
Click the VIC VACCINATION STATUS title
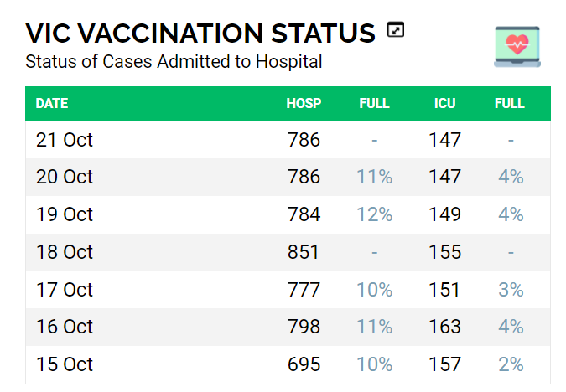coord(200,33)
